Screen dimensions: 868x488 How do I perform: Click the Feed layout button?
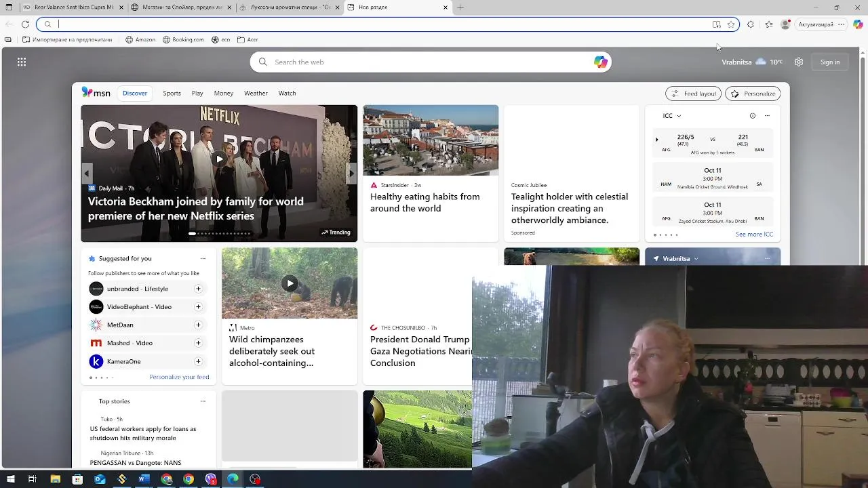click(693, 94)
